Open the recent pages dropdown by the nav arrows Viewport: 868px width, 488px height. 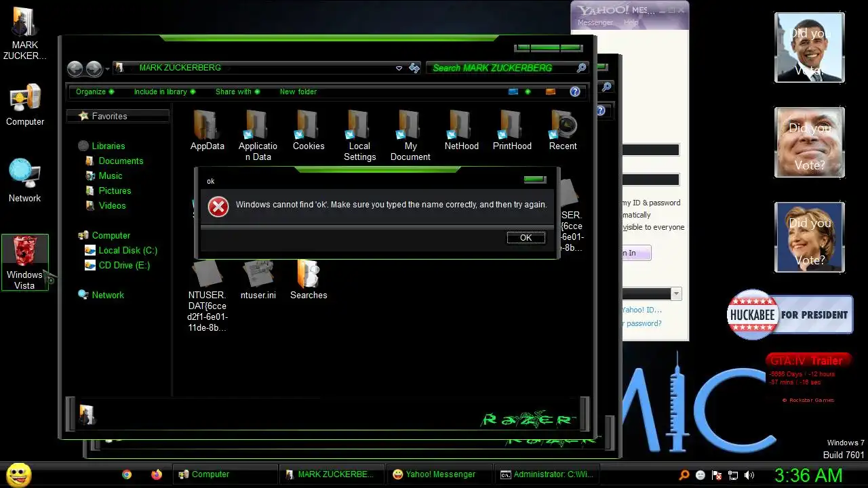[107, 69]
